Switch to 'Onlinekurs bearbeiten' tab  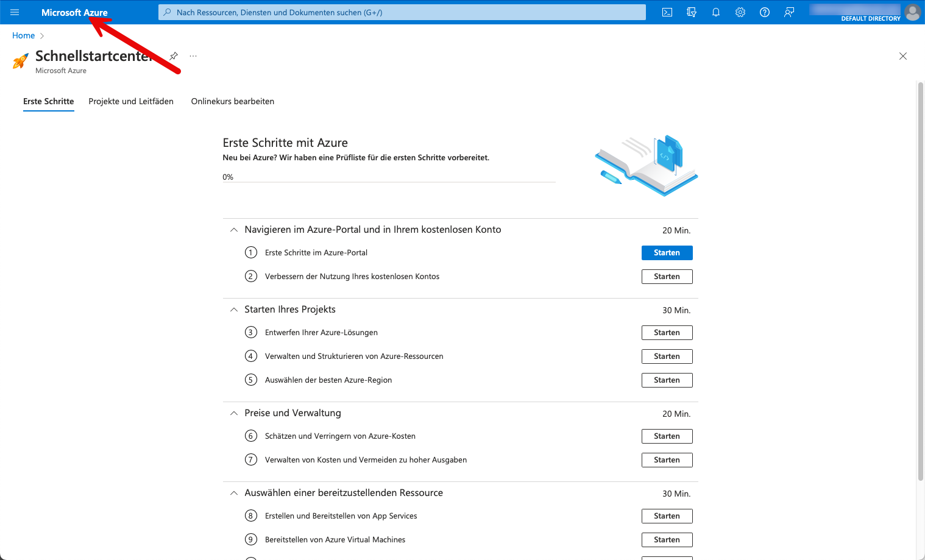click(x=232, y=101)
